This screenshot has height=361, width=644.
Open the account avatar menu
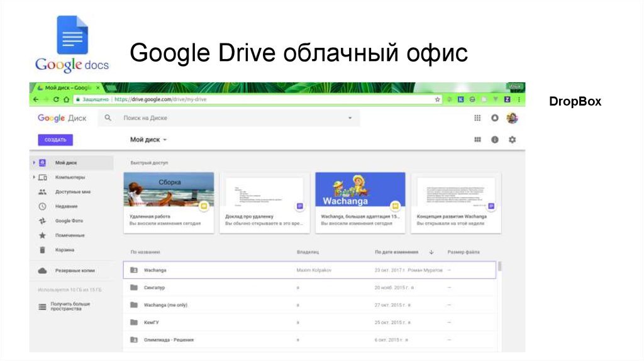(512, 118)
